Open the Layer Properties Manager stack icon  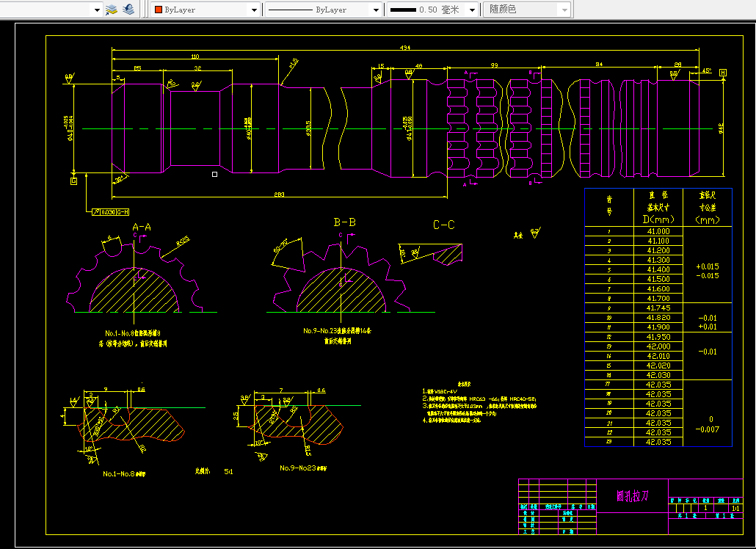[x=112, y=9]
